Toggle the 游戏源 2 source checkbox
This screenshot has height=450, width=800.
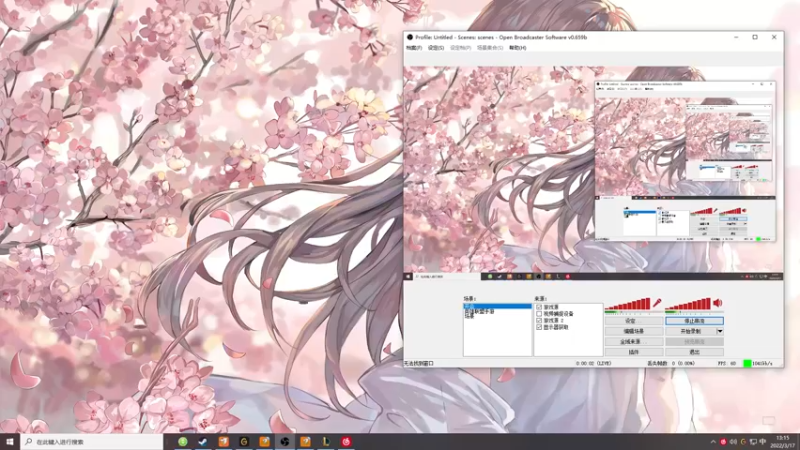[x=539, y=320]
